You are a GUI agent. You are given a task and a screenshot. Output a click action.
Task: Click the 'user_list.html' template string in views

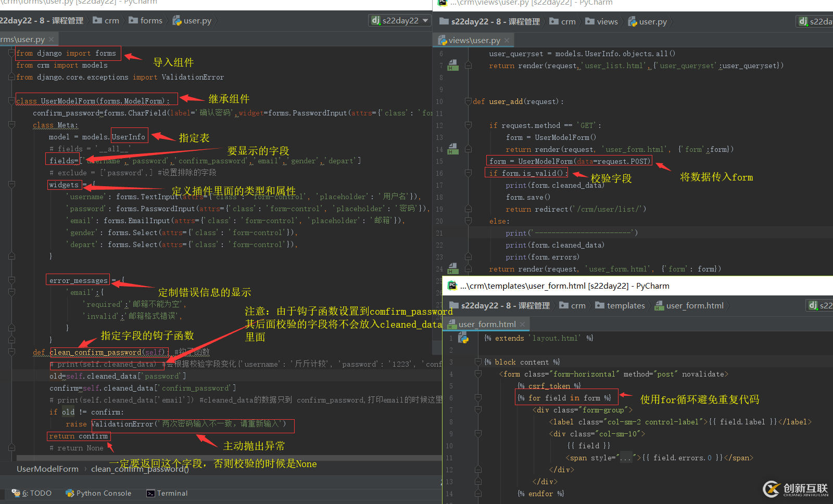614,66
